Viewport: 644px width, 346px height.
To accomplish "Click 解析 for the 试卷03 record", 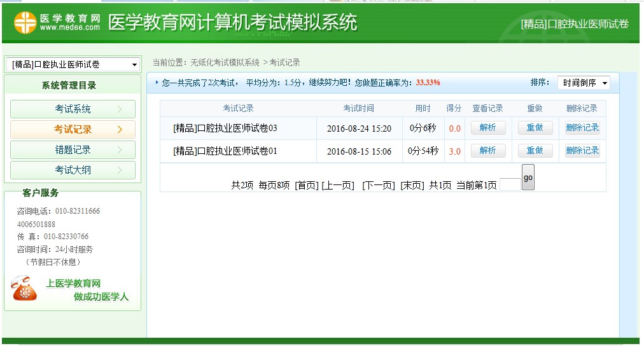I will pyautogui.click(x=487, y=128).
